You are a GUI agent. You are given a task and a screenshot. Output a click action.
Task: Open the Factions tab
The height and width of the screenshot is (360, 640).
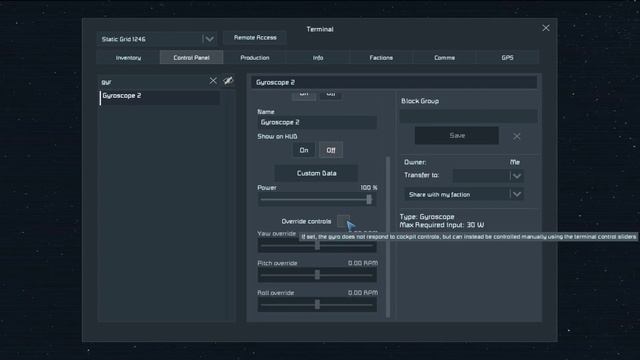pos(381,58)
